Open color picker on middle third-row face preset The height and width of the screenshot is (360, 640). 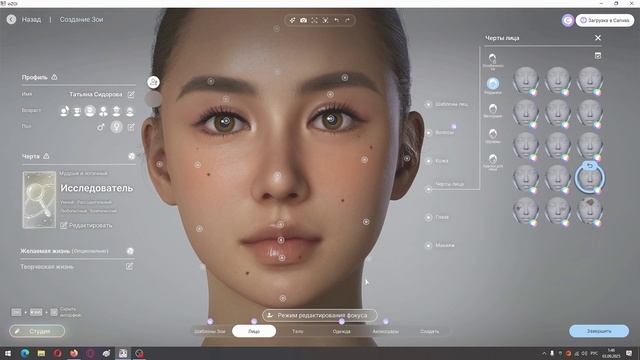(x=565, y=158)
